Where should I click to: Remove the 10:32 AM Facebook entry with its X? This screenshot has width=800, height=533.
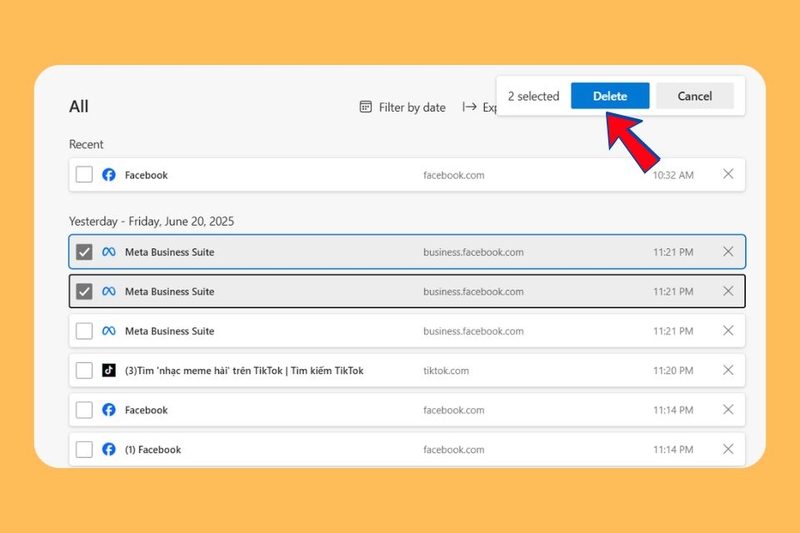[x=728, y=174]
